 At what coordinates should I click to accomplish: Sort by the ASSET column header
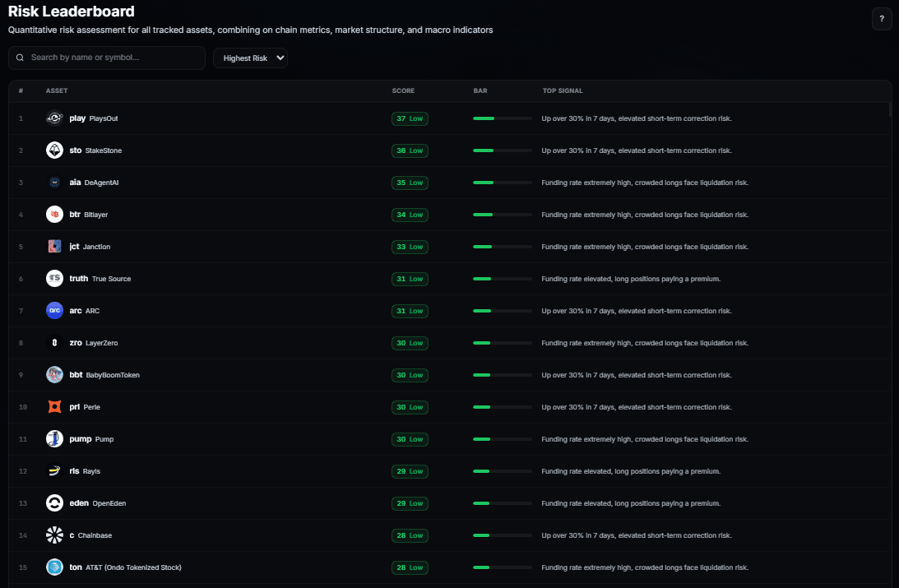point(57,90)
